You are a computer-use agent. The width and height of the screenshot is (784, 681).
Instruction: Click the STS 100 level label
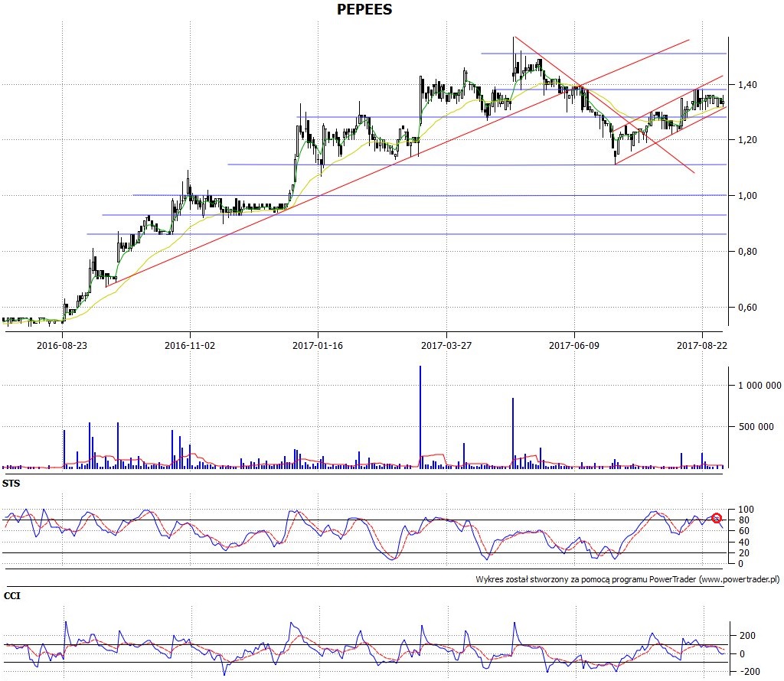pos(746,510)
